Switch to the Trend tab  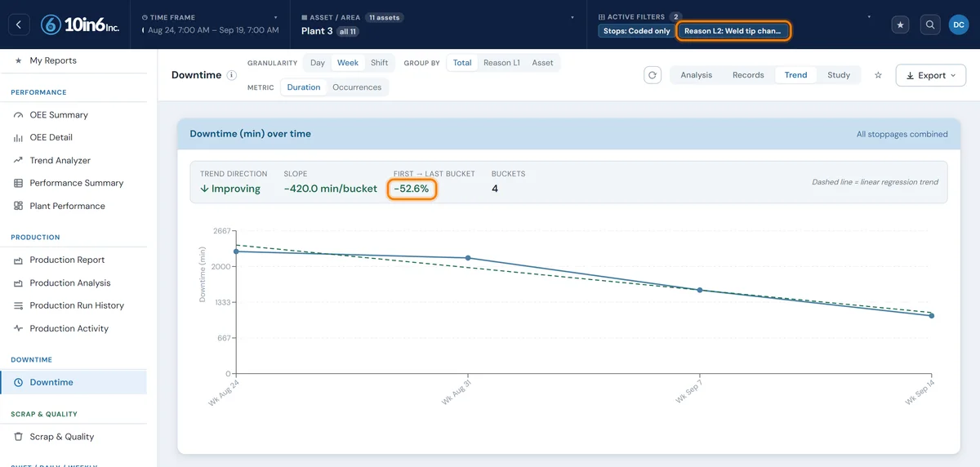coord(796,75)
